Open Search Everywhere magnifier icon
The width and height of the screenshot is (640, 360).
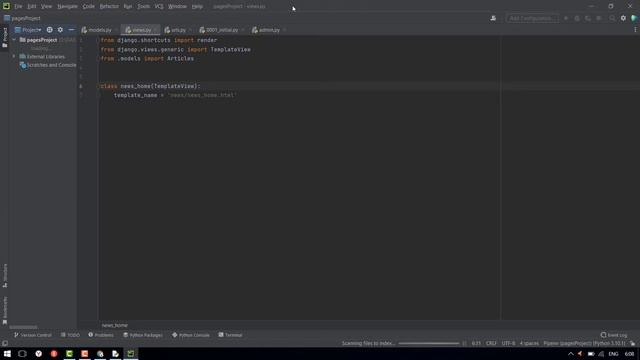(612, 18)
